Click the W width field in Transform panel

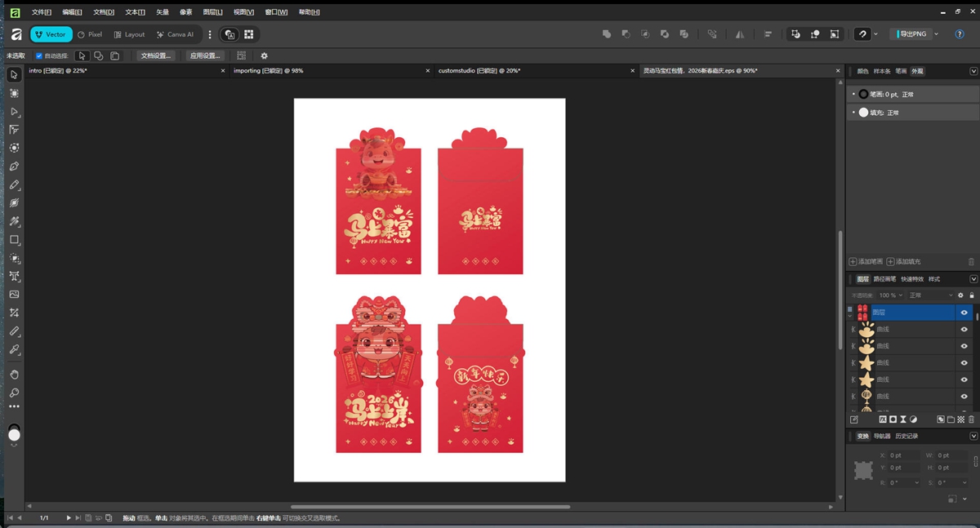click(x=952, y=455)
